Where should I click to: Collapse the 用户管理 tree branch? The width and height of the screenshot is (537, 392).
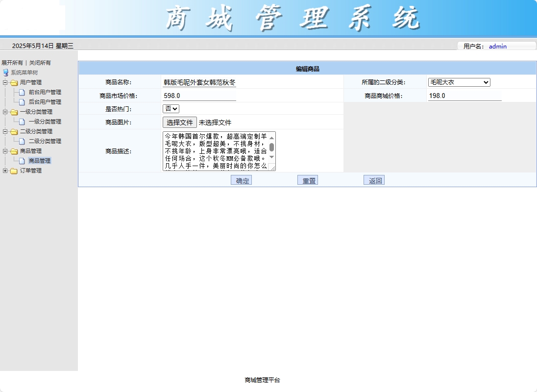5,82
